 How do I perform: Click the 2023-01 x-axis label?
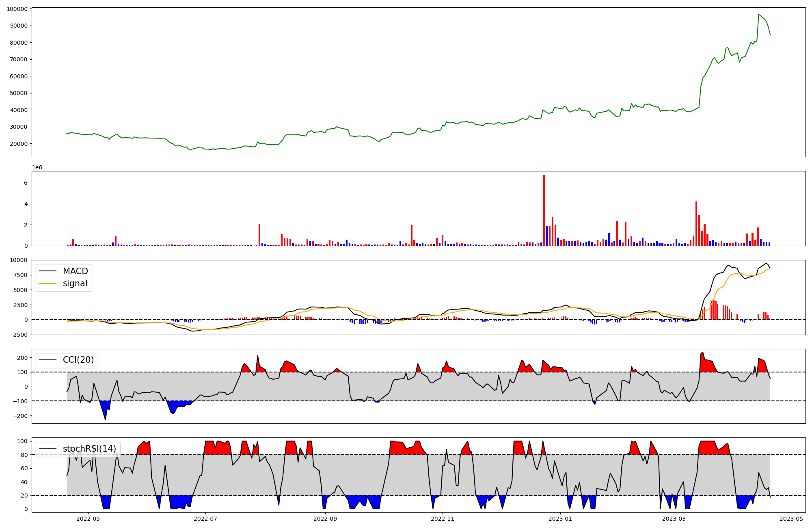pos(560,518)
